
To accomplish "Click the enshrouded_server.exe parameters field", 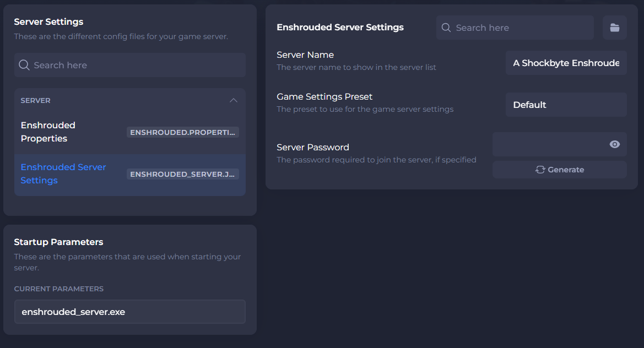I will click(x=130, y=312).
